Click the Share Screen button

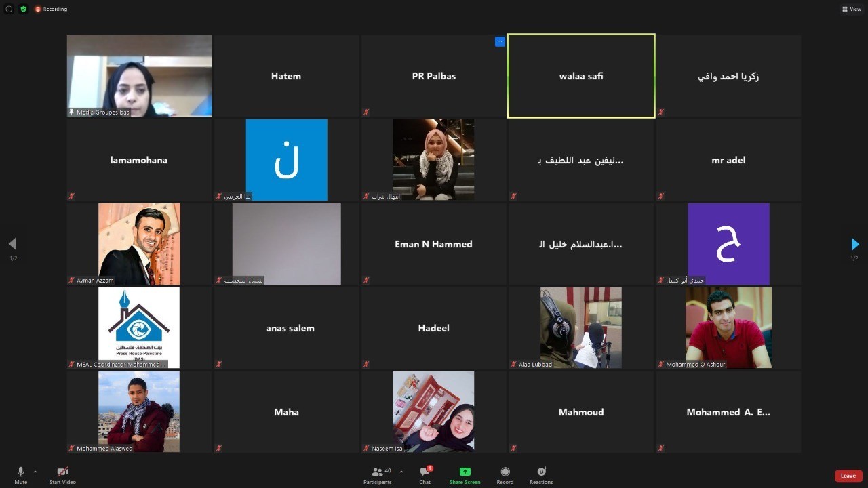pos(465,474)
